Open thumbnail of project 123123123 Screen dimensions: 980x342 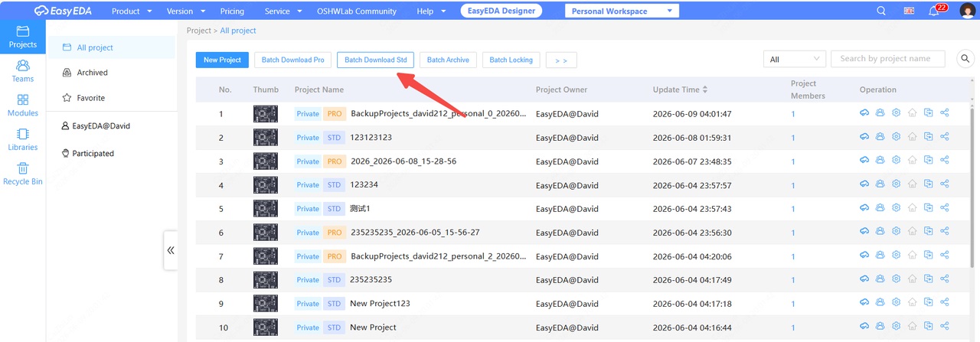265,138
